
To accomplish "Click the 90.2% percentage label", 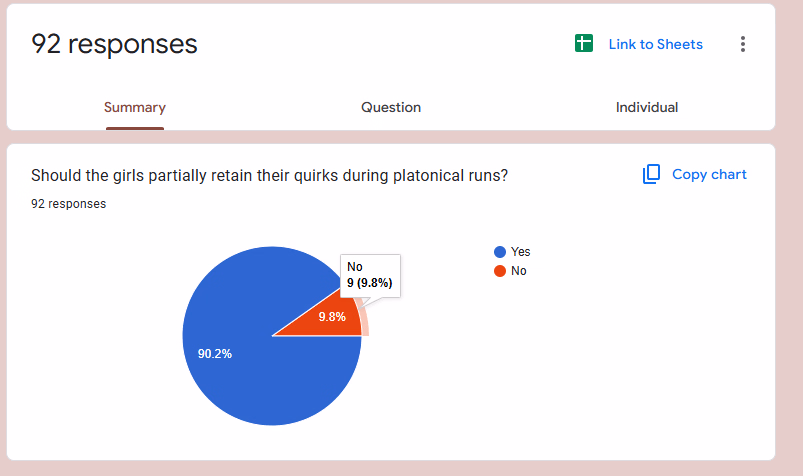I will 215,353.
